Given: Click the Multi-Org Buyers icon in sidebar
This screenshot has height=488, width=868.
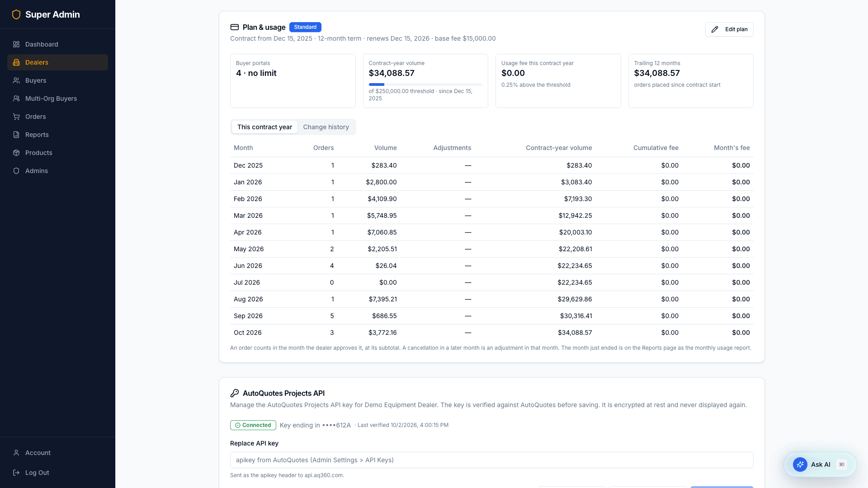Looking at the screenshot, I should [16, 99].
